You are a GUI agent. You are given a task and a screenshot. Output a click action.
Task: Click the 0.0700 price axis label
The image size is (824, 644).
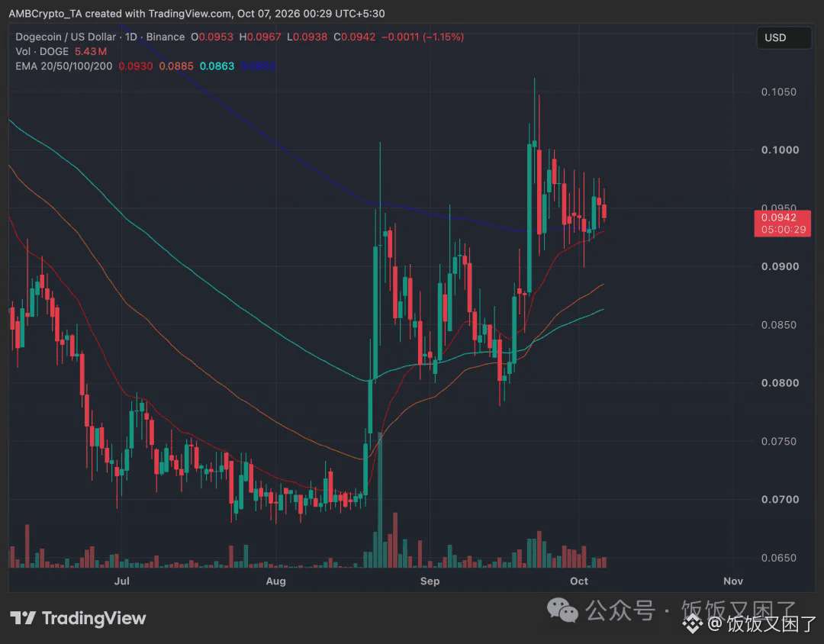pos(780,500)
